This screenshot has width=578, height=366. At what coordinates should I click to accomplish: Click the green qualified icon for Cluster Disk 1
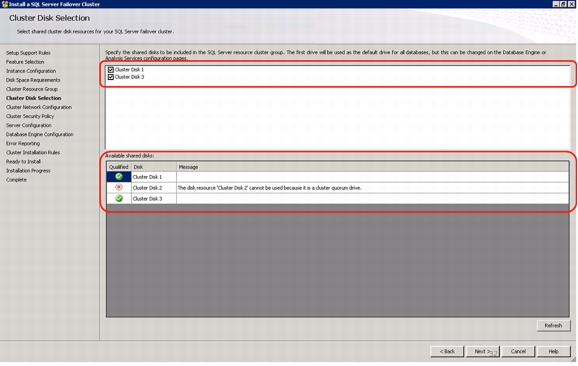click(119, 177)
